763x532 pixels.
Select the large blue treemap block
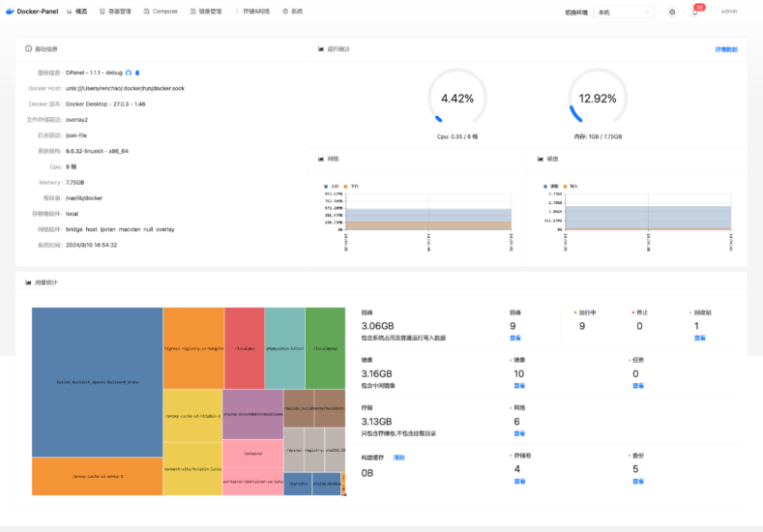(97, 382)
